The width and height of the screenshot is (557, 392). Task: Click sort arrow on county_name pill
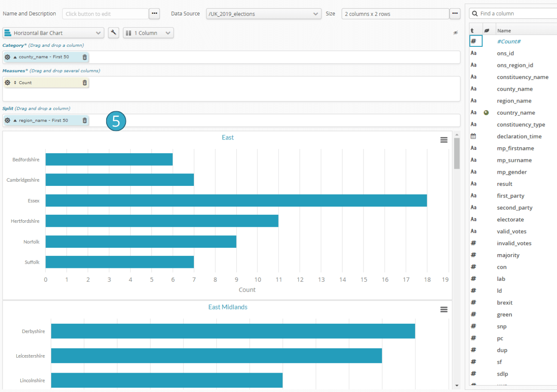point(15,57)
